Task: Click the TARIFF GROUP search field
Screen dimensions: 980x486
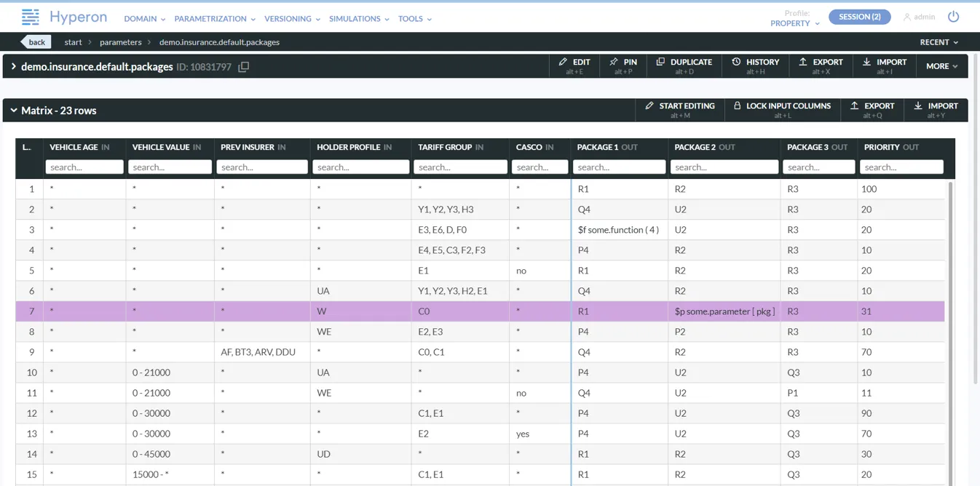Action: click(x=460, y=167)
